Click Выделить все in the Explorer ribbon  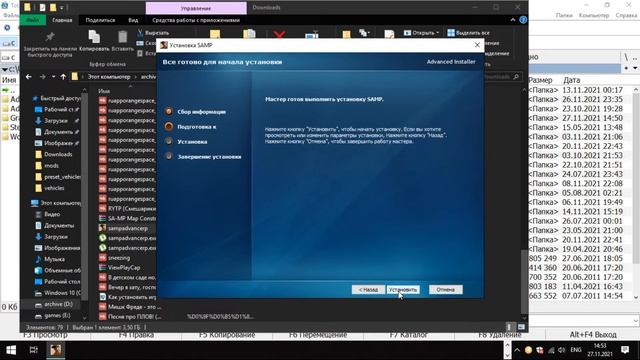coord(469,33)
